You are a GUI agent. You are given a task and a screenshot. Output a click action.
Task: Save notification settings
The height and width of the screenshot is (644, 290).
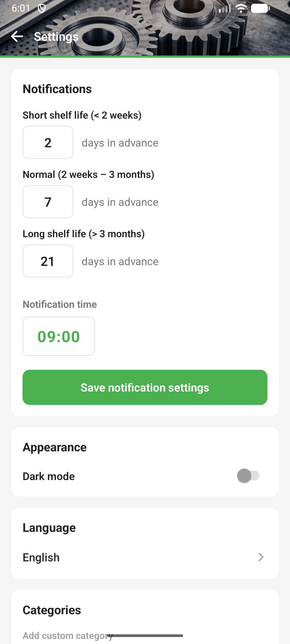pyautogui.click(x=145, y=387)
